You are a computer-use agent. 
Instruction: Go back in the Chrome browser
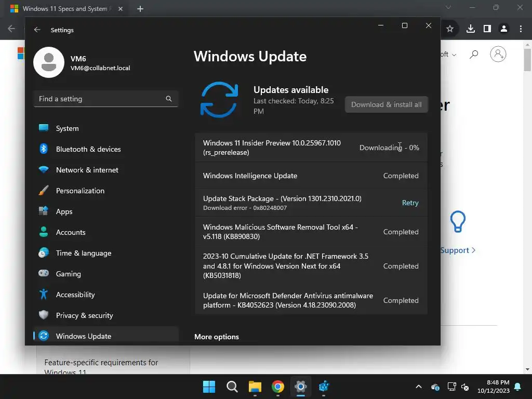pyautogui.click(x=11, y=29)
